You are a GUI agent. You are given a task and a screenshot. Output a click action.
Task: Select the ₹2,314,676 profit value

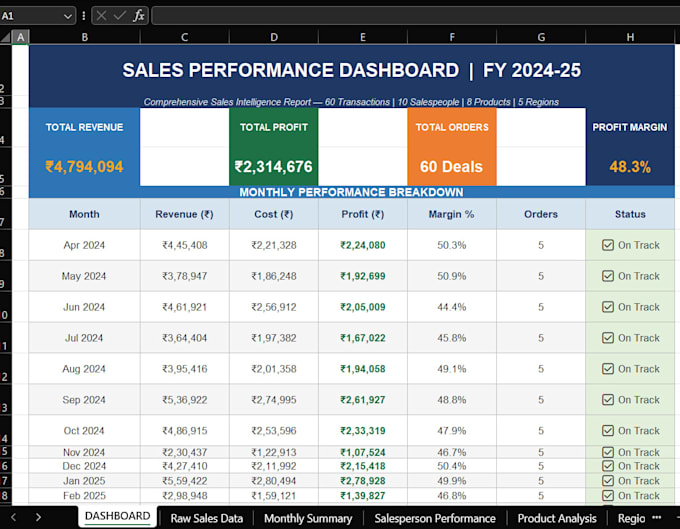tap(274, 167)
